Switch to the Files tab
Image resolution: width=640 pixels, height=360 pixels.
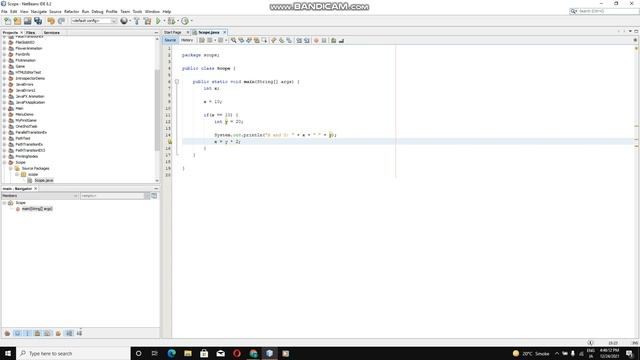coord(30,32)
